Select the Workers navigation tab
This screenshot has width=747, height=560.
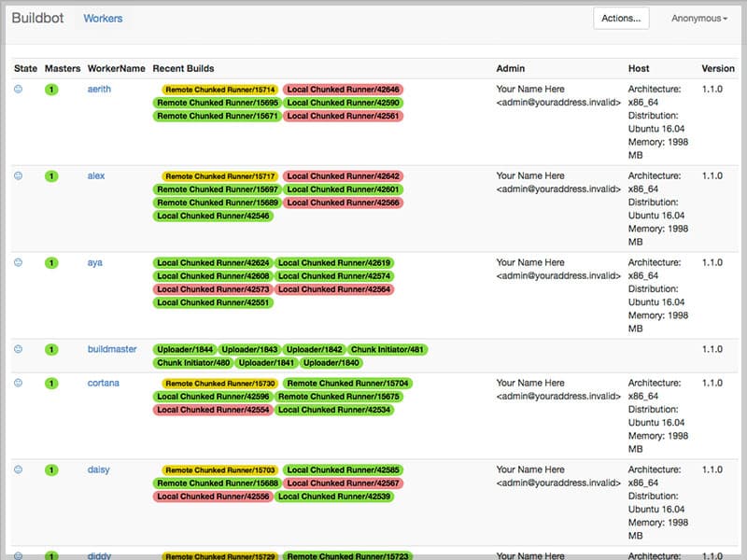coord(103,17)
